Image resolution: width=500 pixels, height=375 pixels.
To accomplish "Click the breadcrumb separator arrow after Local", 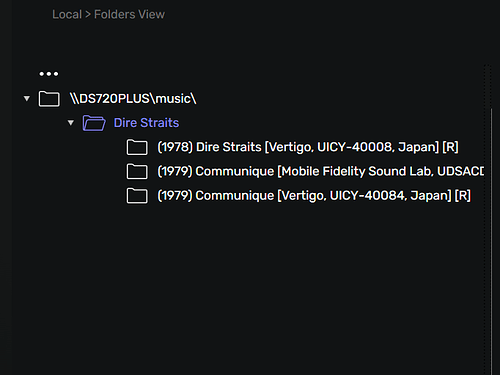I will 88,15.
